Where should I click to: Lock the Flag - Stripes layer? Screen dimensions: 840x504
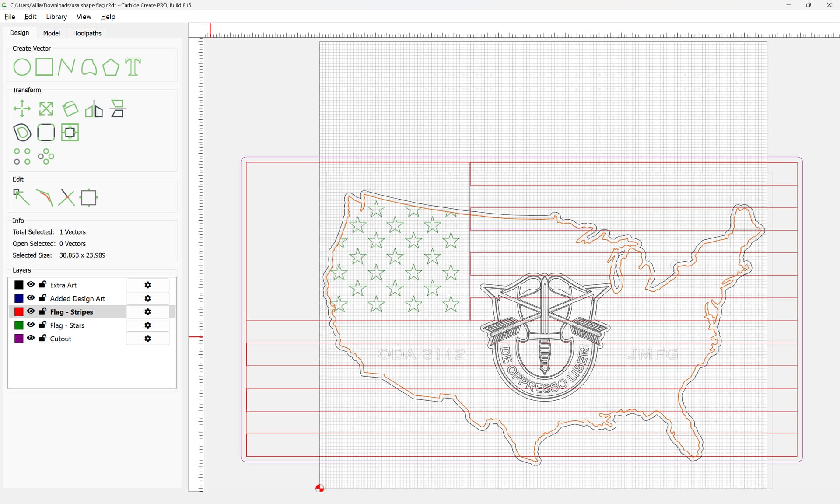[42, 311]
